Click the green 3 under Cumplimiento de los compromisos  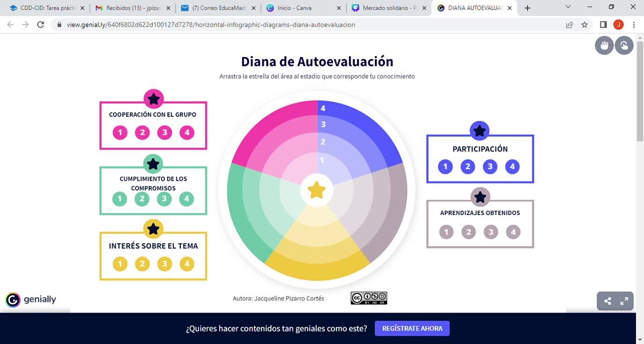pos(164,199)
